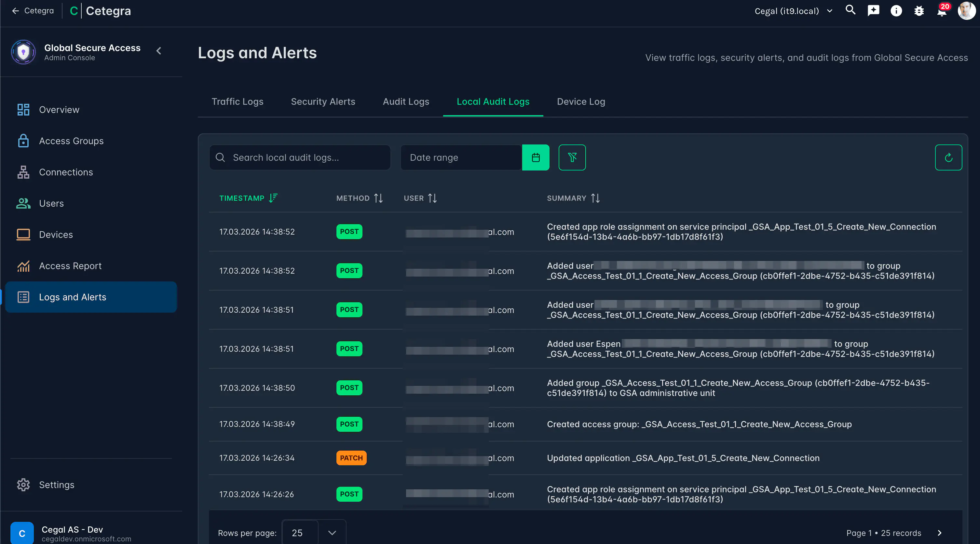
Task: Click the Access Groups label in sidebar
Action: pyautogui.click(x=71, y=141)
